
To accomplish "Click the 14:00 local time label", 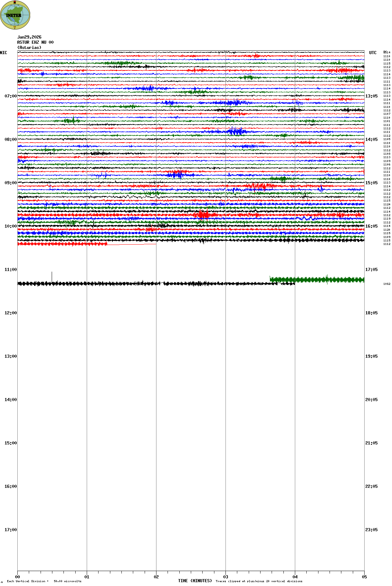I will click(x=10, y=400).
